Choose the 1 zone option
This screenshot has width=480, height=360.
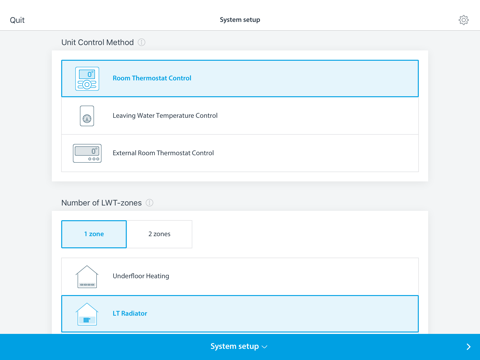tap(94, 234)
